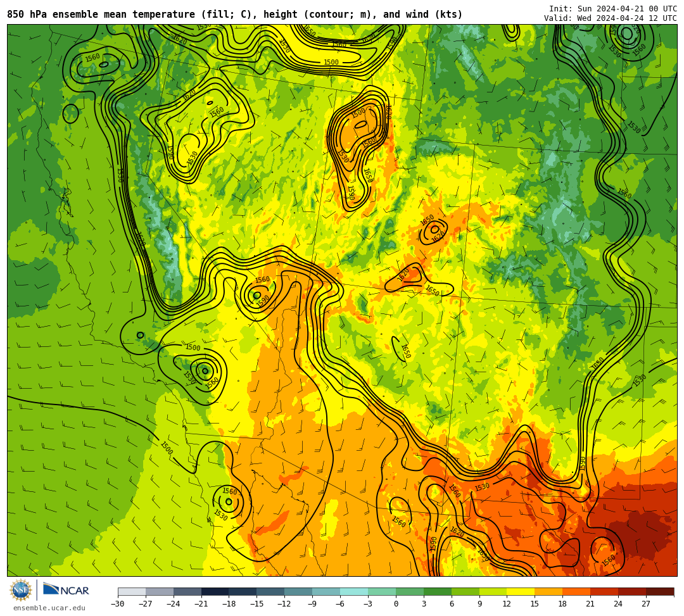This screenshot has height=616, width=684.
Task: Pick the medium green 0 to 3 swatch
Action: pyautogui.click(x=410, y=591)
